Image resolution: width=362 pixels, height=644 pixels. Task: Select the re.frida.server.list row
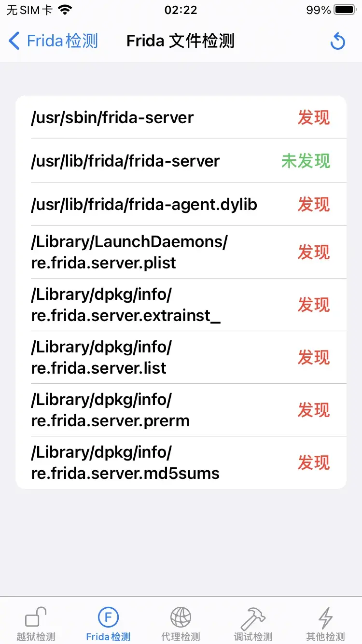[x=181, y=357]
